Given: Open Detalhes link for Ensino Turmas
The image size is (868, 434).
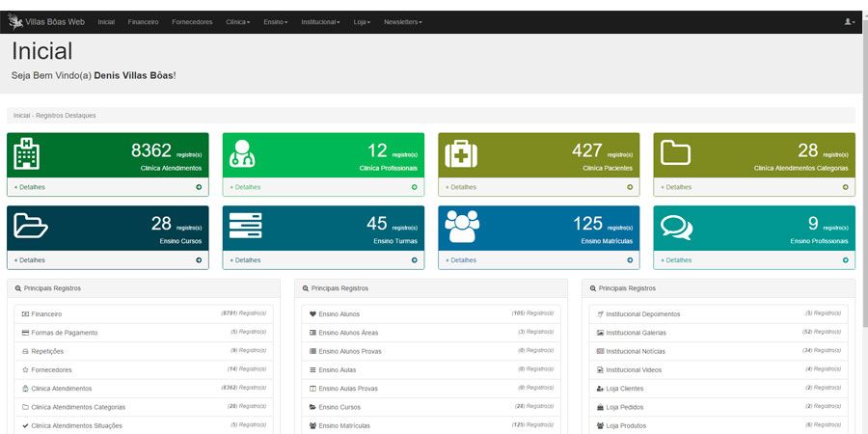Looking at the screenshot, I should 247,260.
